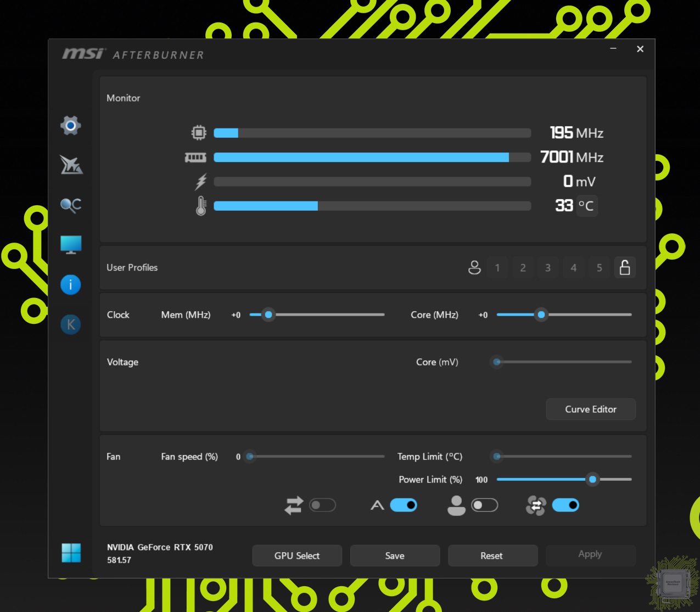Click the profile lock icon
Image resolution: width=700 pixels, height=612 pixels.
[x=625, y=268]
